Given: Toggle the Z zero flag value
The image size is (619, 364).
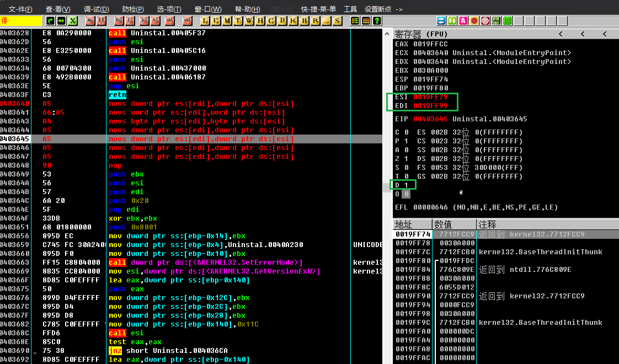Looking at the screenshot, I should (x=407, y=159).
